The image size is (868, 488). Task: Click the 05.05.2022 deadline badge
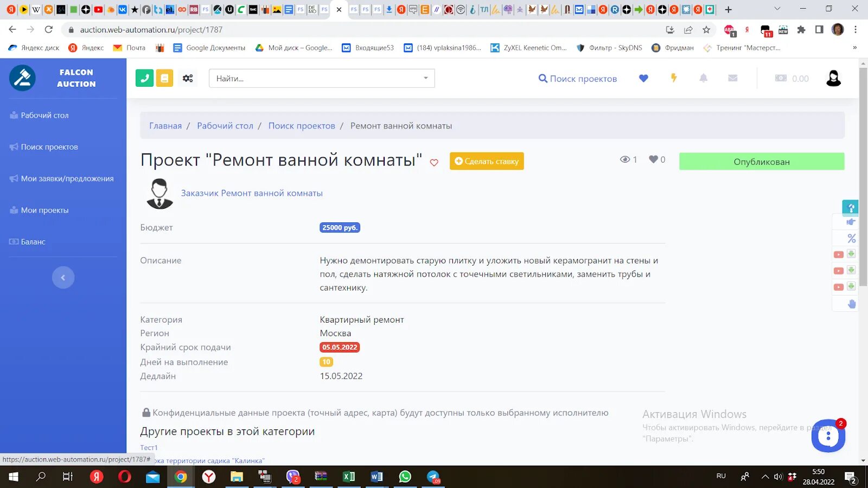click(340, 348)
